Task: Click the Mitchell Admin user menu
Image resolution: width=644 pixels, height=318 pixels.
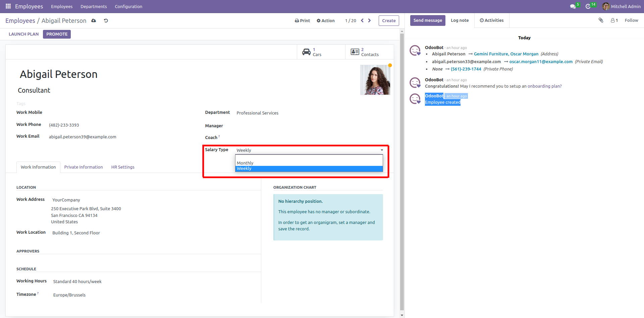Action: (x=622, y=6)
